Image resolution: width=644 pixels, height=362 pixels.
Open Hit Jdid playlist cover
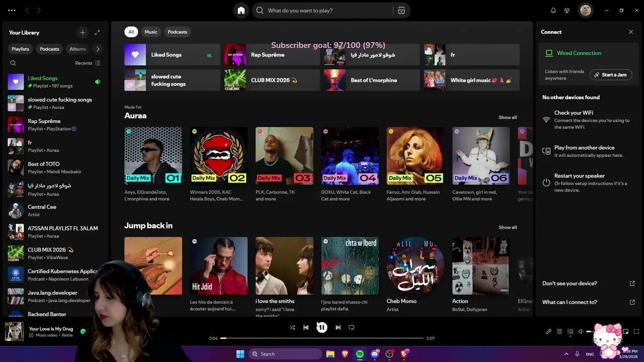pos(218,266)
